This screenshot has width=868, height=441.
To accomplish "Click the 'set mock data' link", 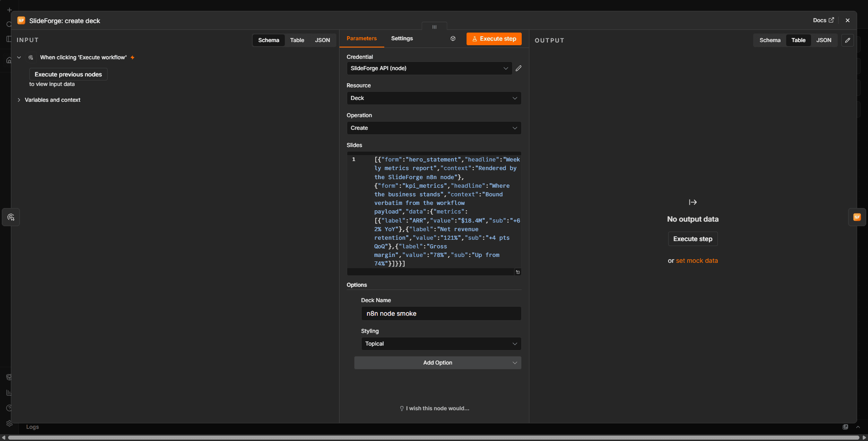I will [697, 261].
